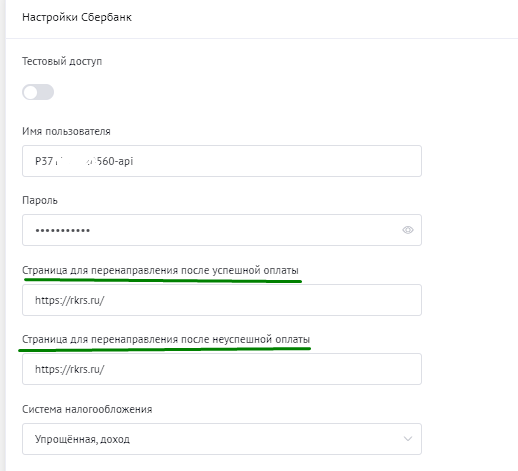Click the label for successful payment redirect
Screen dimensions: 518x471
click(x=160, y=270)
